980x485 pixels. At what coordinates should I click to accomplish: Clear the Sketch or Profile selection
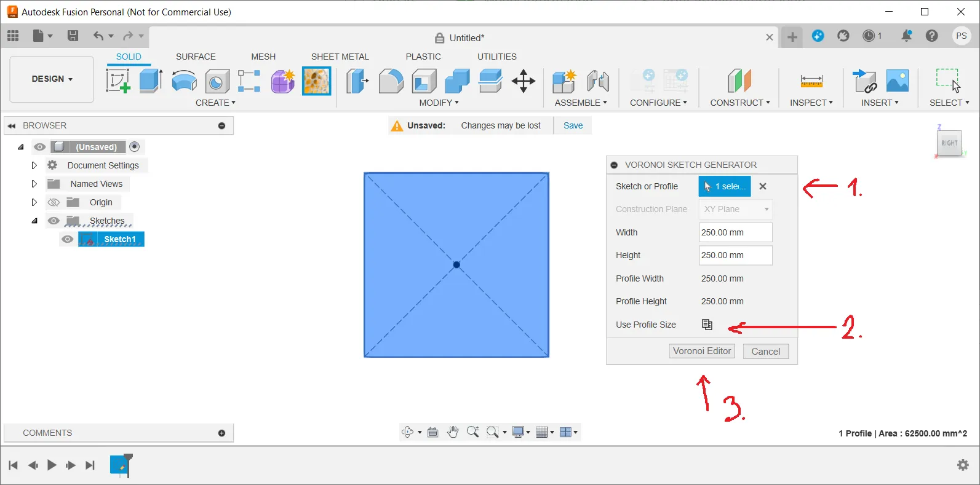(x=763, y=186)
